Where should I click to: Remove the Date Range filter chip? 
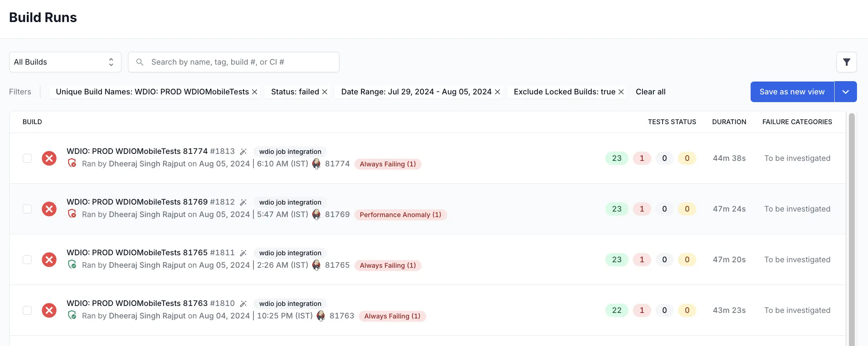point(497,92)
